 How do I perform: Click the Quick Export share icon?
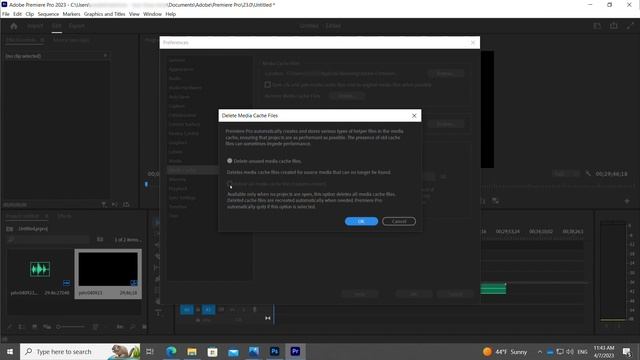(613, 26)
